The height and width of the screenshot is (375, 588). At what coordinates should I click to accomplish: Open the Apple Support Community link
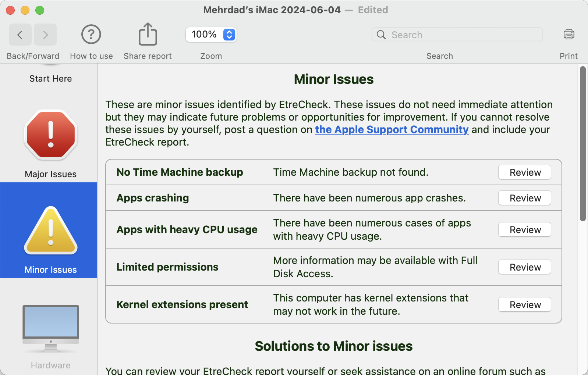click(x=392, y=129)
